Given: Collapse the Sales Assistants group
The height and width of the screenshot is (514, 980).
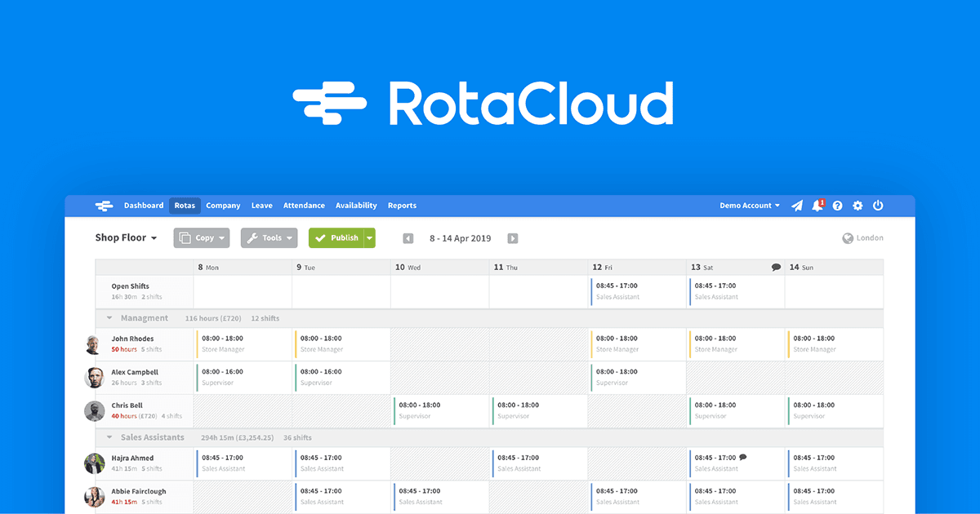Looking at the screenshot, I should coord(110,437).
